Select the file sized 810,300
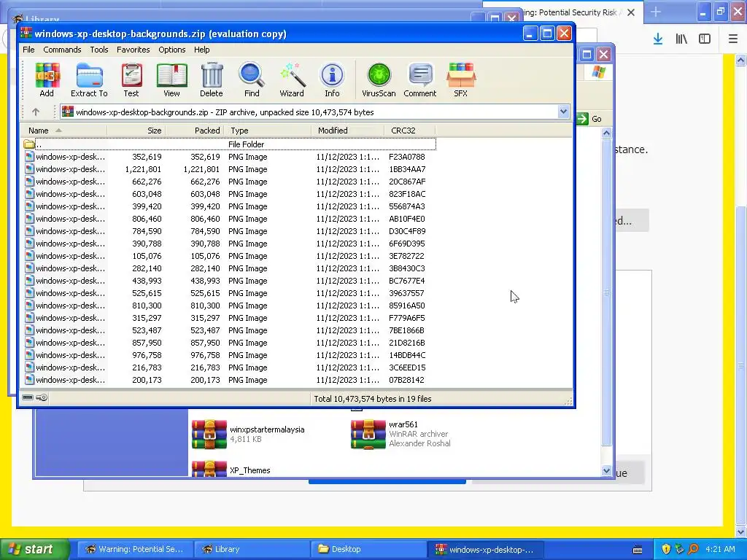The image size is (747, 560). pyautogui.click(x=229, y=306)
